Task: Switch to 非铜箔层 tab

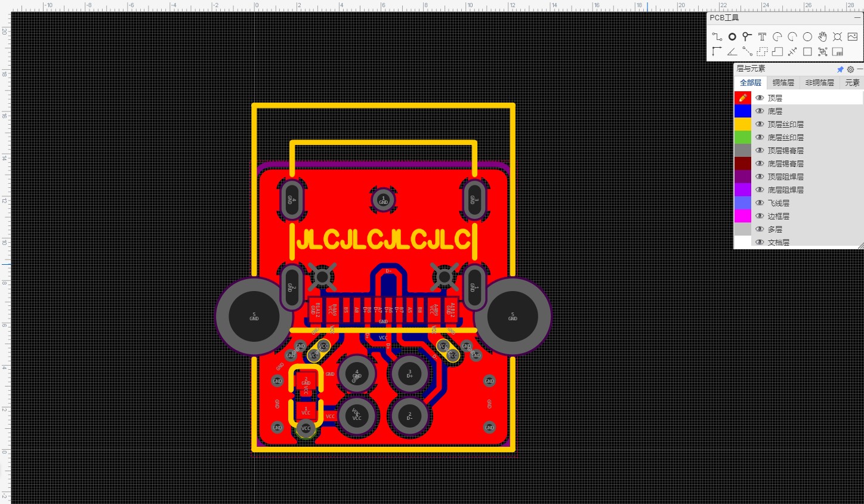Action: (820, 83)
